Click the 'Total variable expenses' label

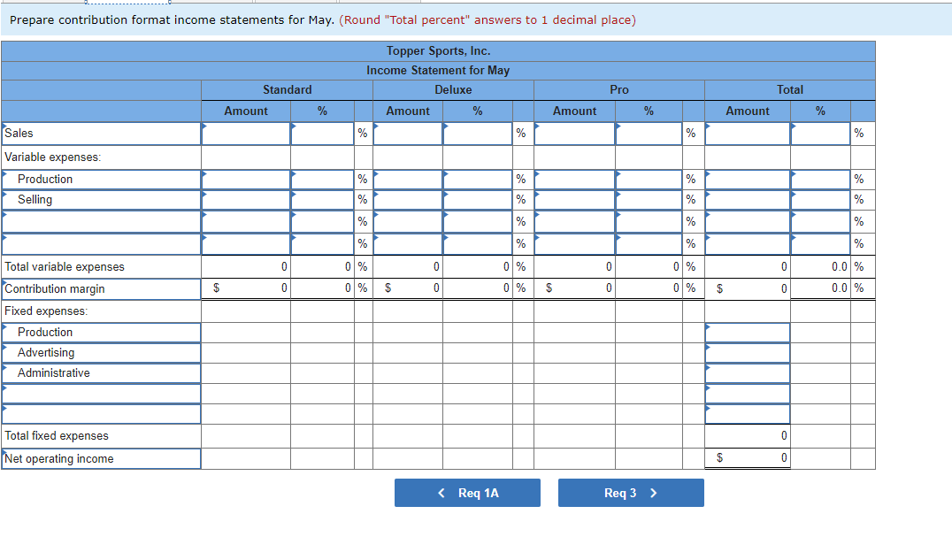(x=65, y=266)
